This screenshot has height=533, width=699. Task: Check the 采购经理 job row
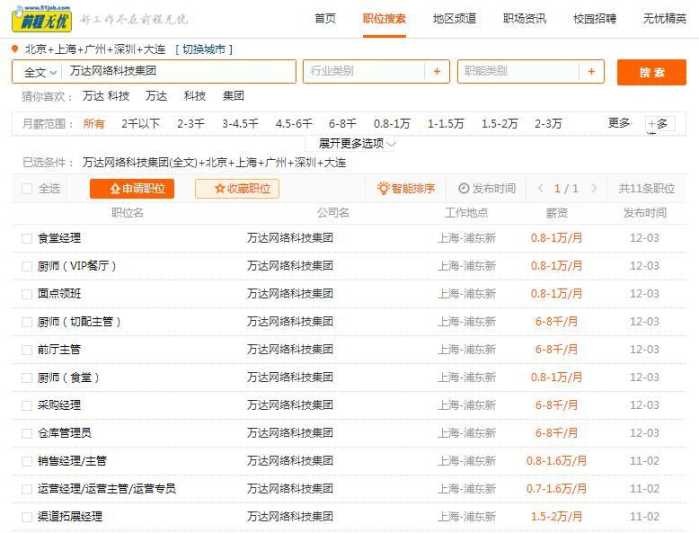[x=27, y=406]
